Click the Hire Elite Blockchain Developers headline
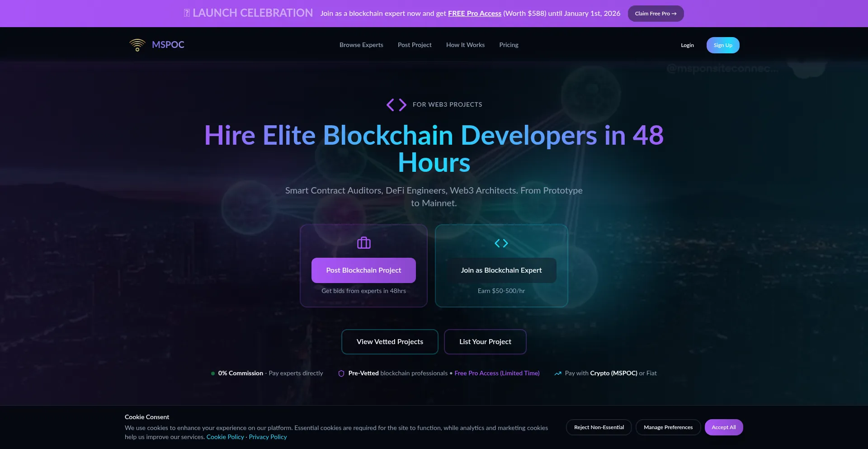The width and height of the screenshot is (868, 449). pos(434,149)
